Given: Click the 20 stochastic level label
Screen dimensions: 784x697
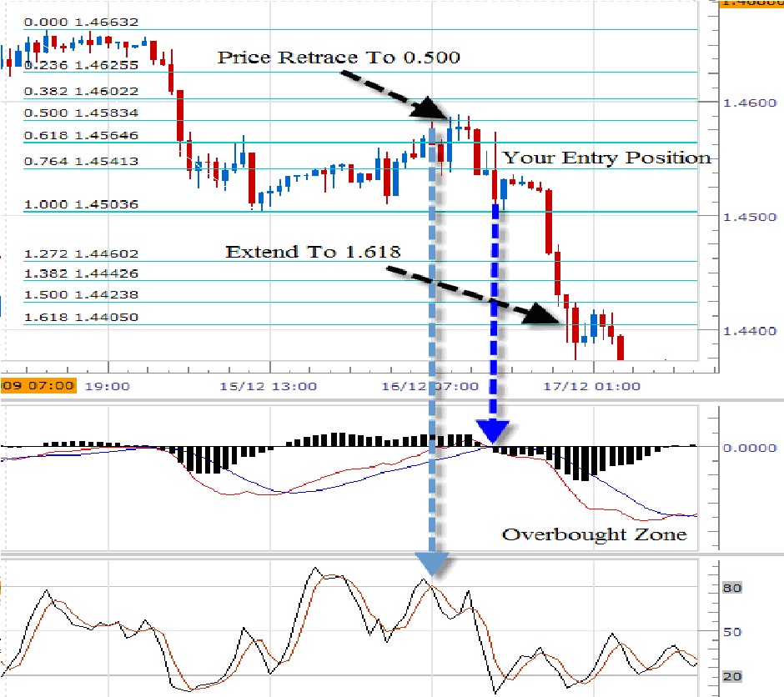Looking at the screenshot, I should point(732,676).
